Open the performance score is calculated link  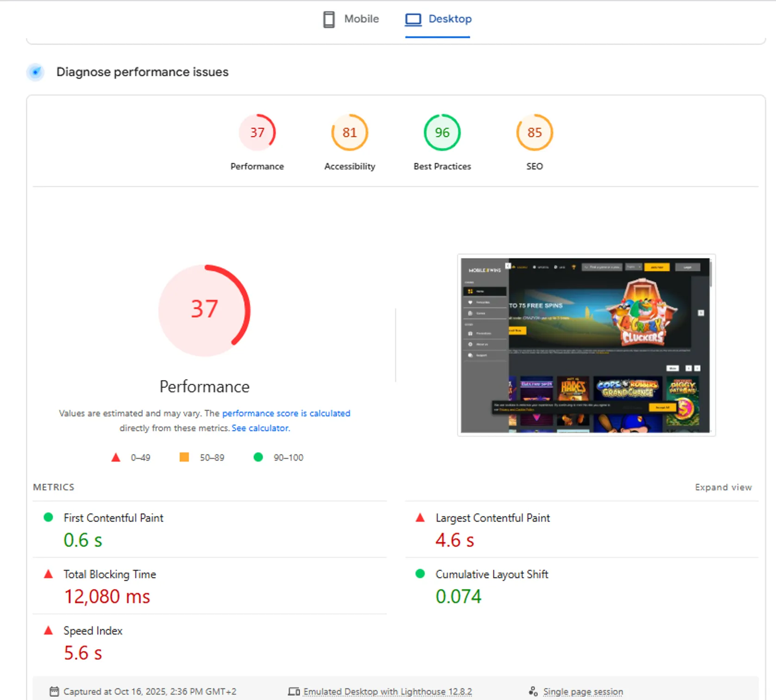point(286,413)
